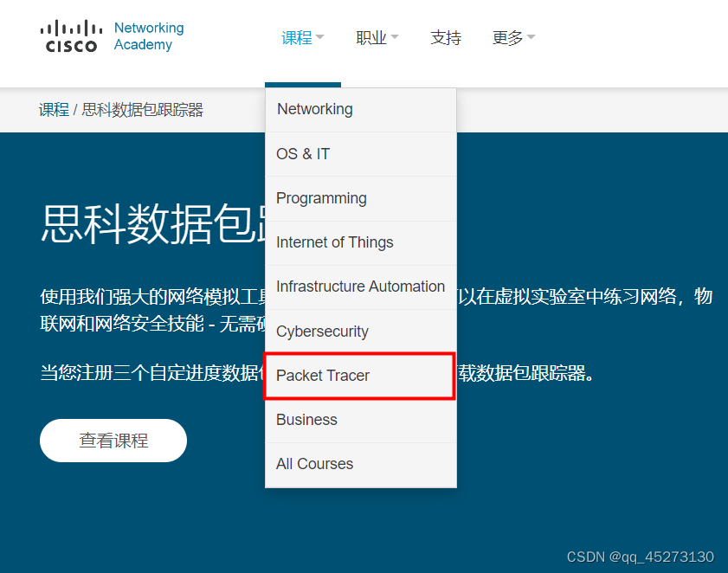Choose All Courses in the dropdown
The width and height of the screenshot is (728, 573).
pos(361,464)
